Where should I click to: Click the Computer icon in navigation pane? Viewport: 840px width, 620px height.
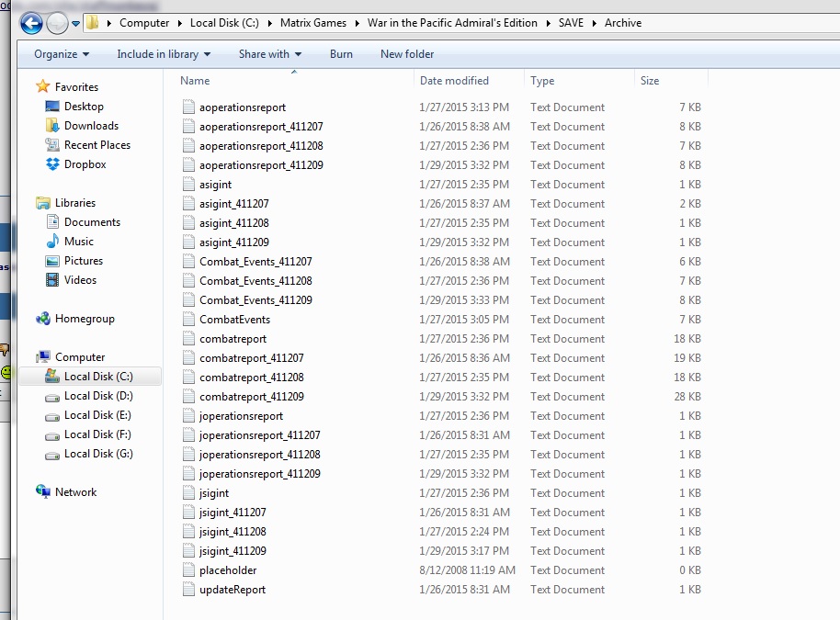43,357
